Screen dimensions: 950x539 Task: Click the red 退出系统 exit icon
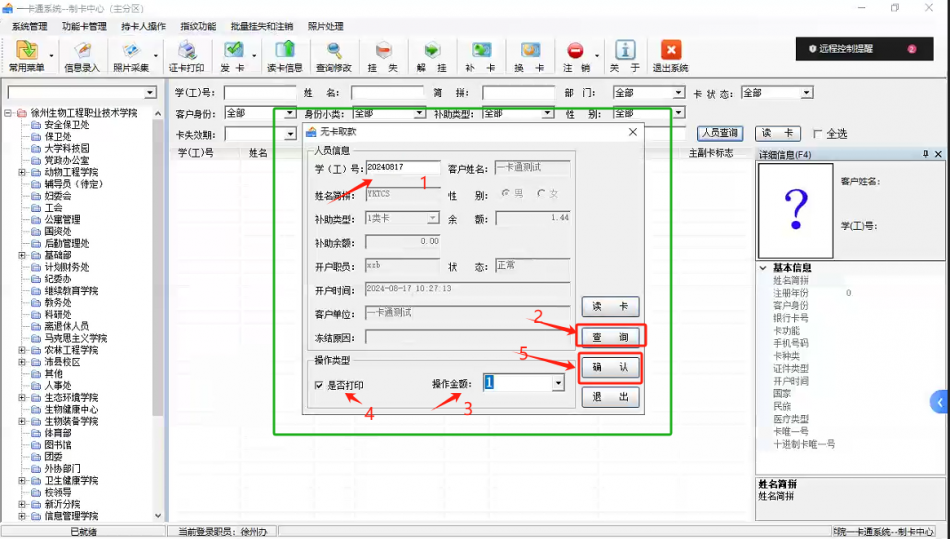670,56
